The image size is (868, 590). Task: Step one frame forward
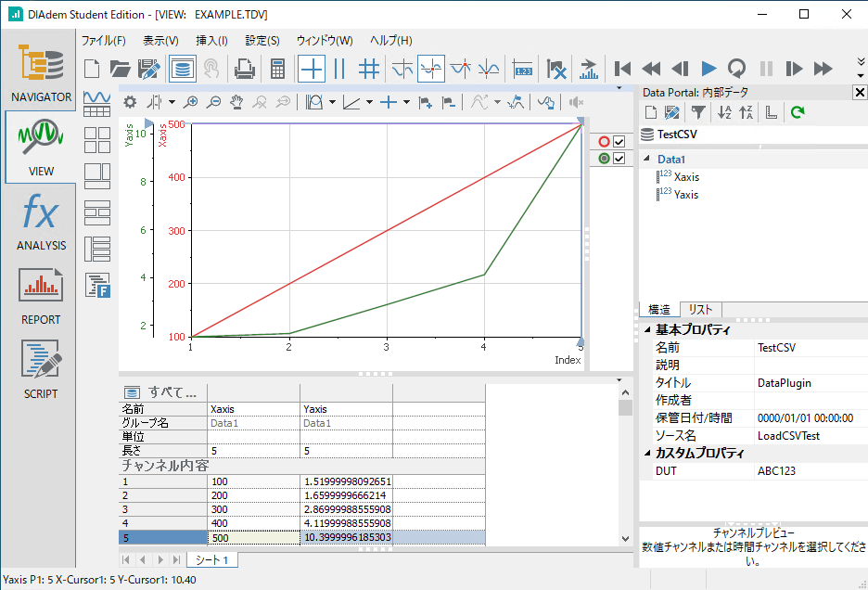[795, 69]
